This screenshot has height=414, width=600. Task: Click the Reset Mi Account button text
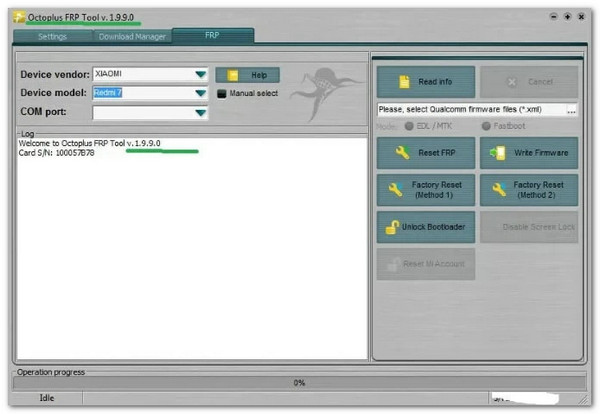point(434,264)
